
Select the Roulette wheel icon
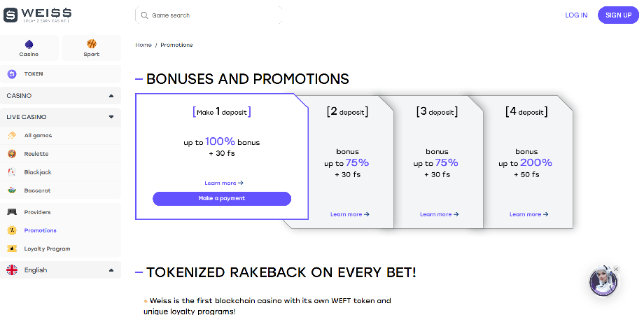click(x=11, y=154)
